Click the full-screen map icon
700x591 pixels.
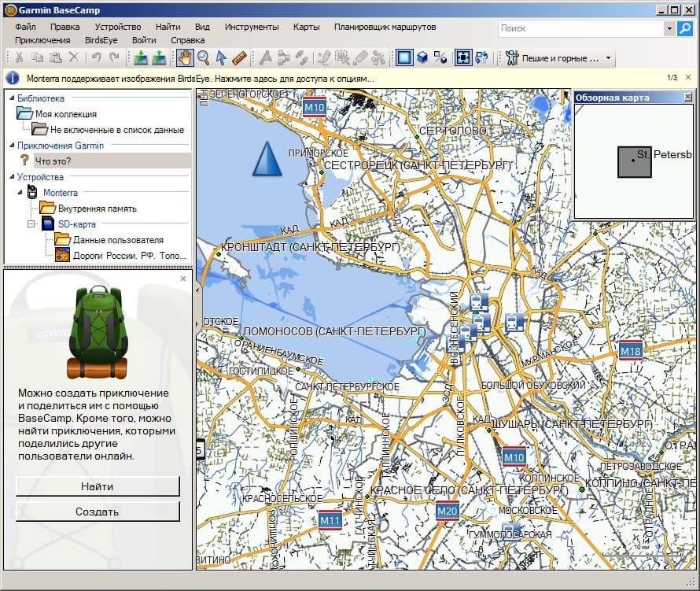coord(463,57)
